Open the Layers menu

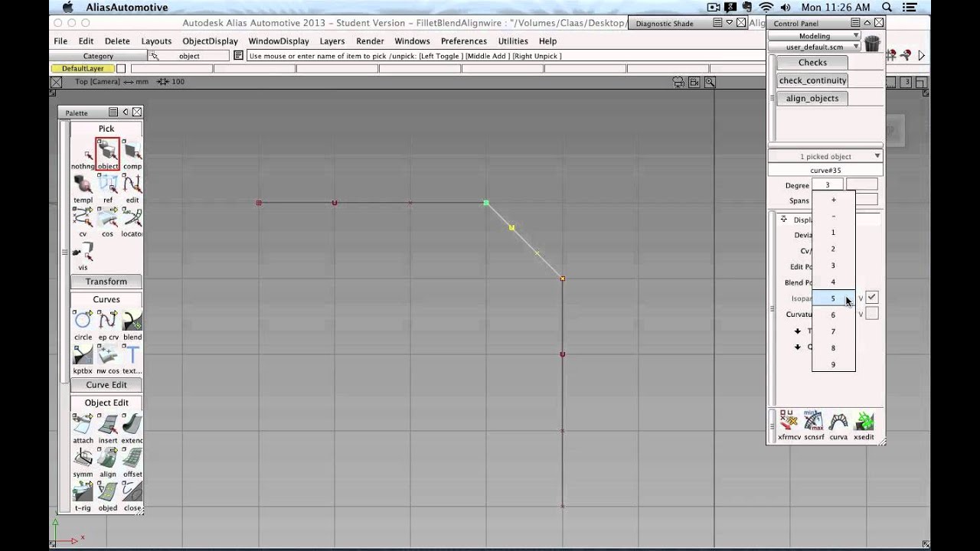(332, 41)
